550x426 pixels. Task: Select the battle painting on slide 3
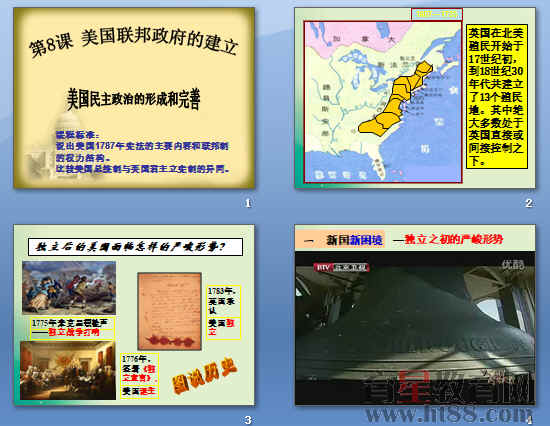point(69,287)
